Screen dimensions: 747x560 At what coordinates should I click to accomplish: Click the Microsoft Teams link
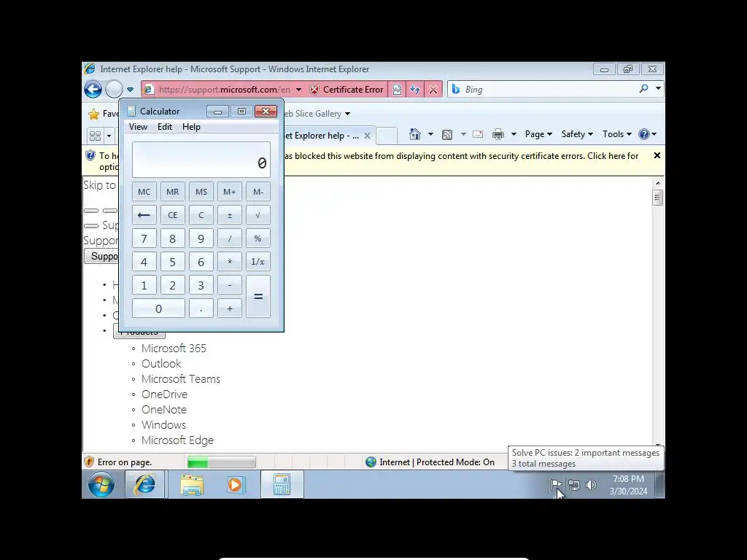[181, 379]
